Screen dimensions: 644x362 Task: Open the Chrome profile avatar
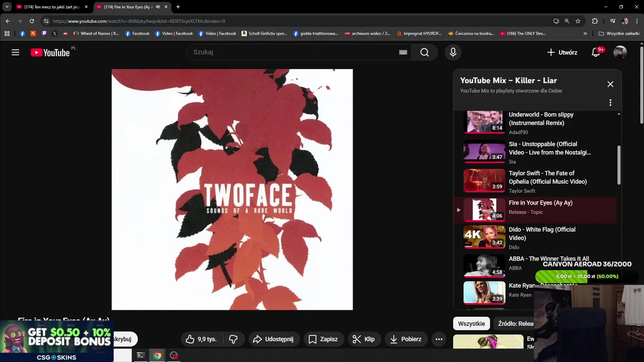click(625, 21)
